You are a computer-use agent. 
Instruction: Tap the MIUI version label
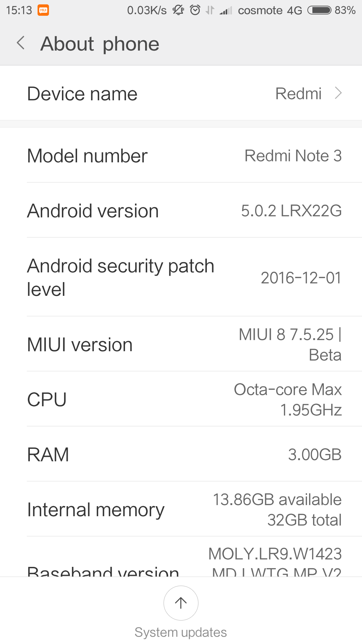point(80,344)
